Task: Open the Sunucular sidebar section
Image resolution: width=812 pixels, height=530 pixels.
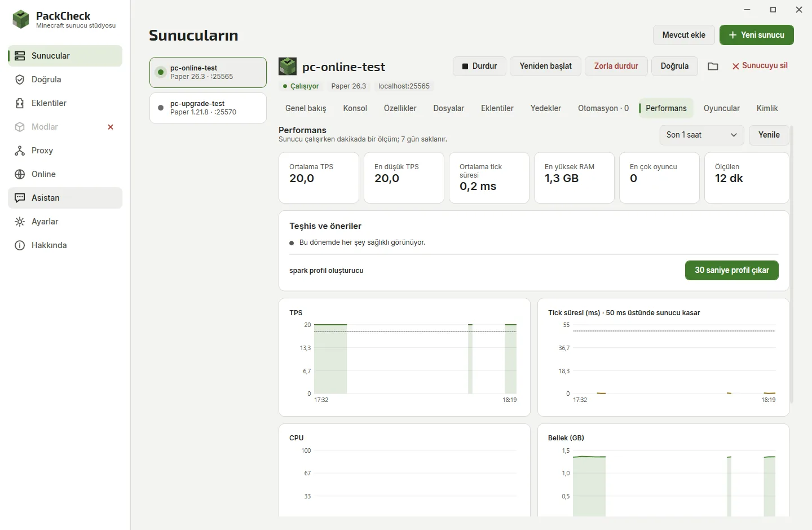Action: [x=65, y=56]
